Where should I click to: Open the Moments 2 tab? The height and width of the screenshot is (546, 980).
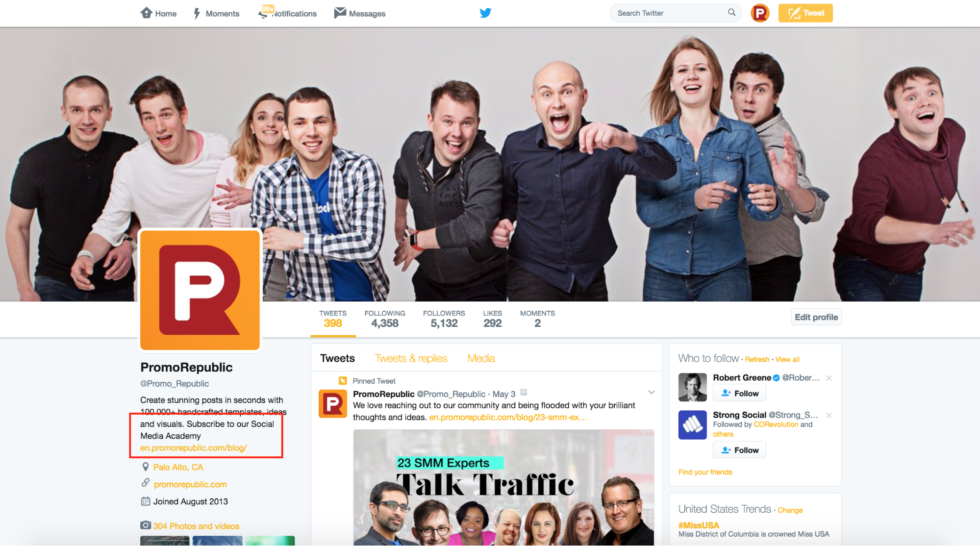[x=537, y=319]
